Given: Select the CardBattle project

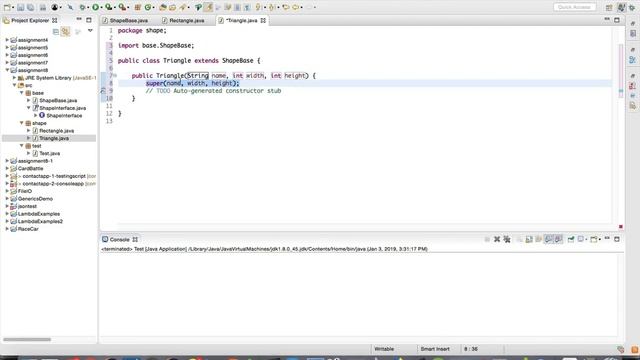Looking at the screenshot, I should [x=30, y=169].
